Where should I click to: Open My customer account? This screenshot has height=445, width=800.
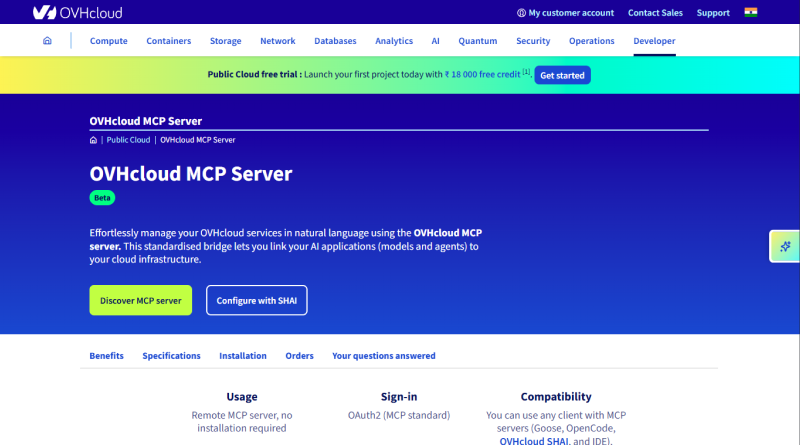point(565,13)
